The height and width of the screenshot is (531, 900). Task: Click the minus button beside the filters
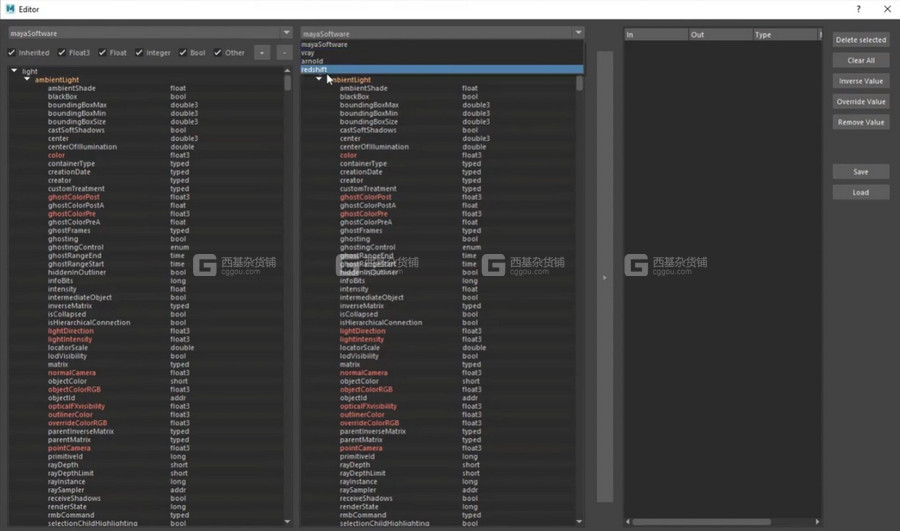pos(284,52)
